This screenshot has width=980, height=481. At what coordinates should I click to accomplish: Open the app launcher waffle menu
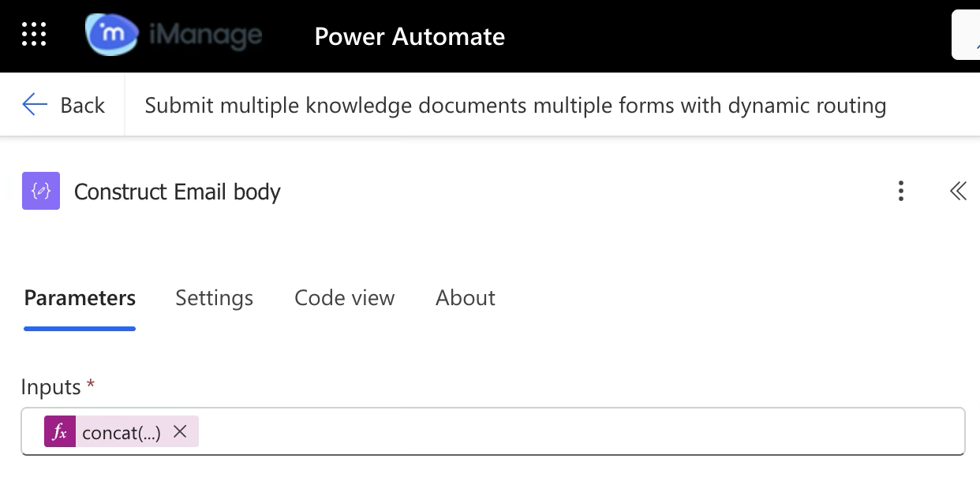34,35
